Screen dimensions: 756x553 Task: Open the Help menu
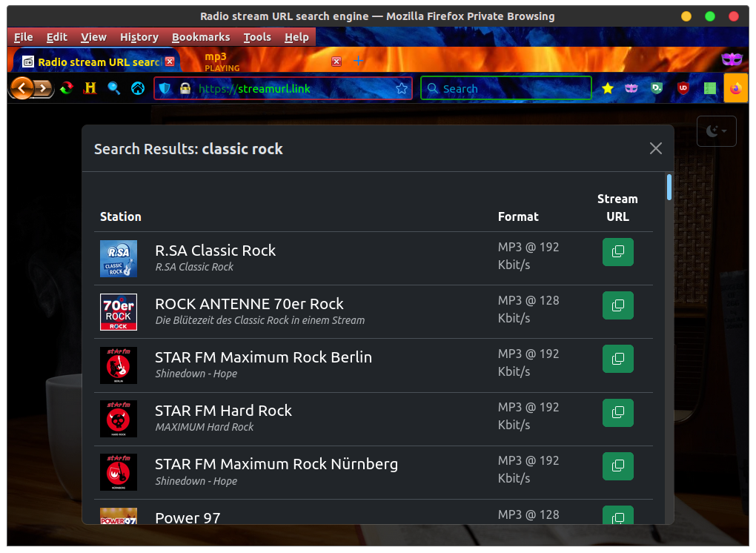[x=296, y=37]
